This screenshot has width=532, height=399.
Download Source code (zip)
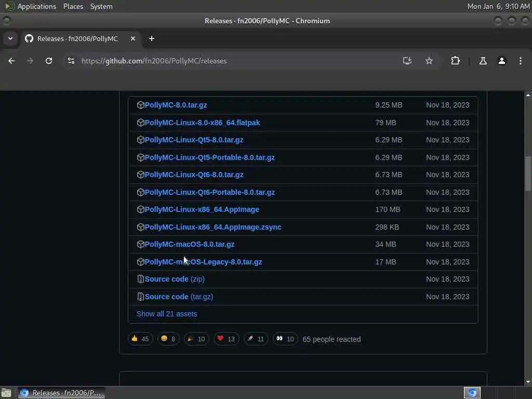point(175,279)
